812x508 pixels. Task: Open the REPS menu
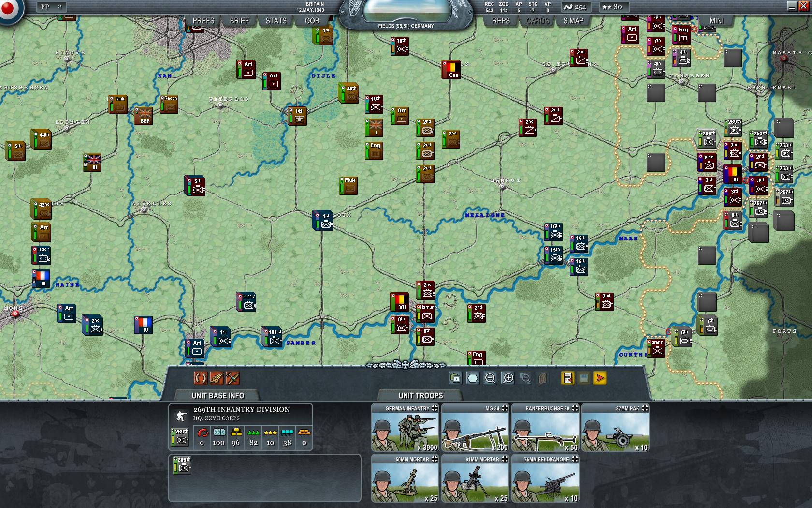coord(501,21)
